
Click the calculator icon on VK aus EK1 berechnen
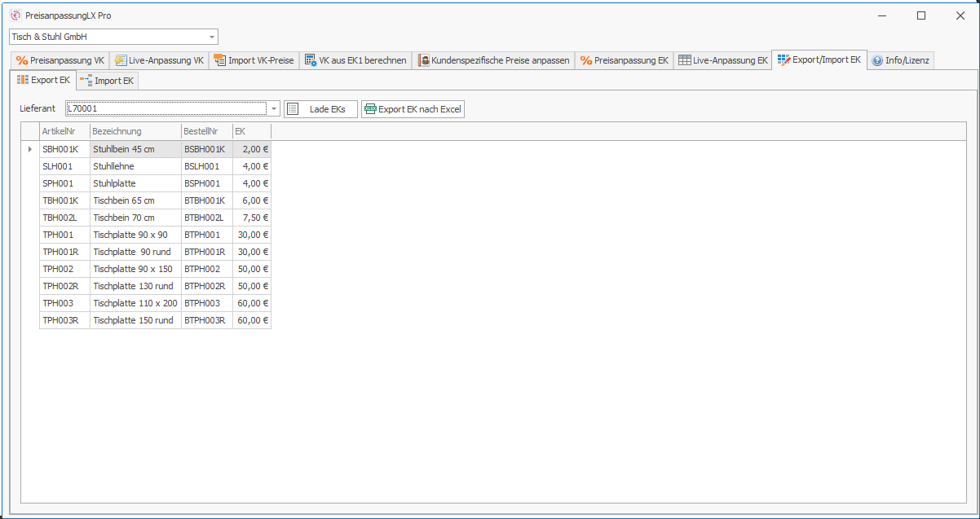(311, 60)
